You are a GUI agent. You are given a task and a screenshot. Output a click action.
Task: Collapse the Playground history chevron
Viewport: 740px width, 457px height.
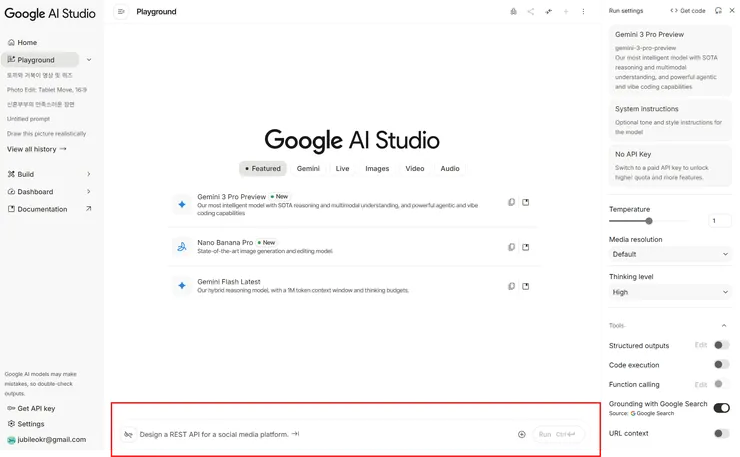click(89, 60)
